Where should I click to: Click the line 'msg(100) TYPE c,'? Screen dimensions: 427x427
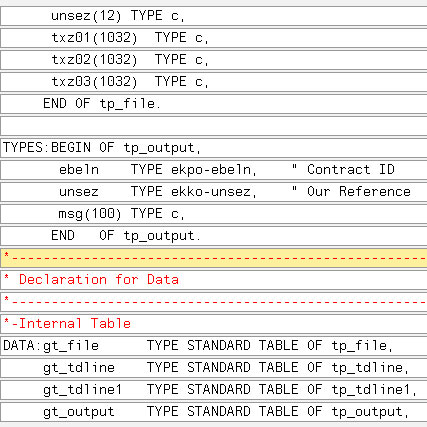(213, 214)
